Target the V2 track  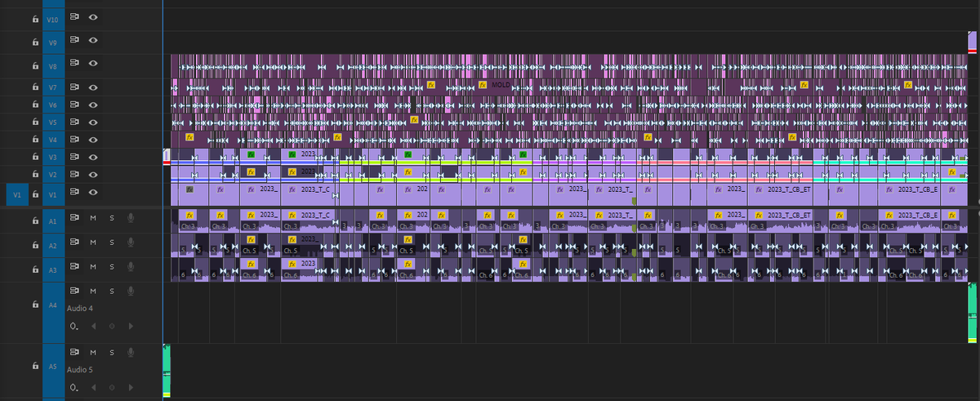click(53, 175)
